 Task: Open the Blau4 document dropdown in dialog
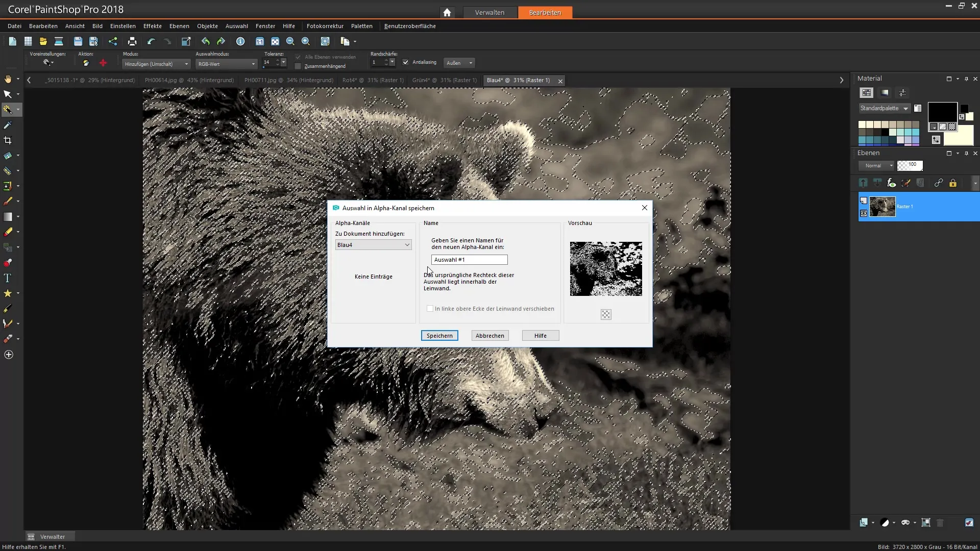click(x=373, y=245)
